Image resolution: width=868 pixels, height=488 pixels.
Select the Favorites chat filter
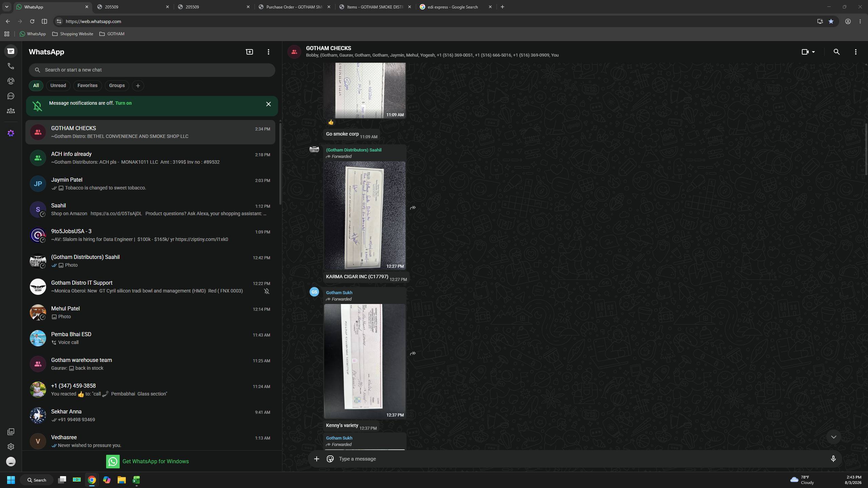click(87, 86)
